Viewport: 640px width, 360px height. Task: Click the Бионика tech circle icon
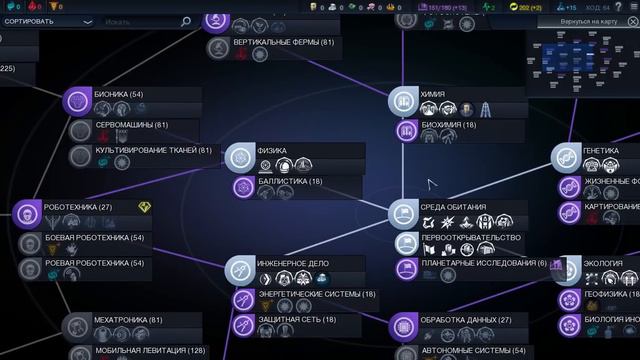(x=78, y=101)
